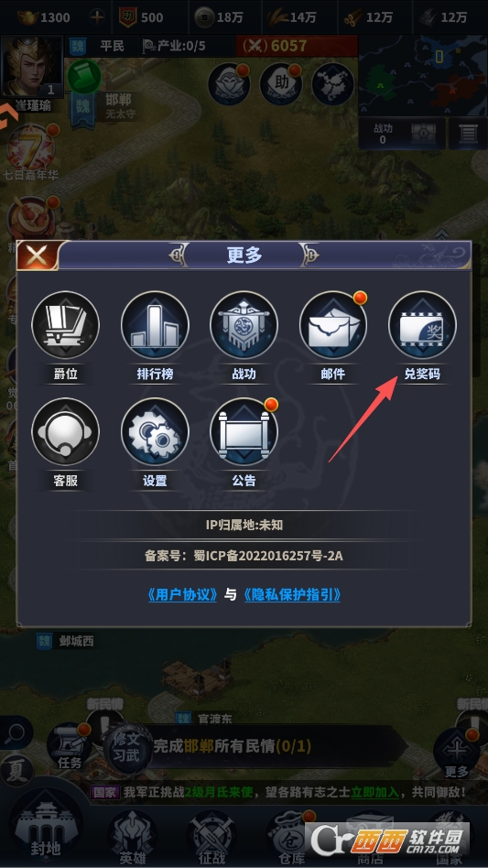Open the 任务 quest icon

point(70,746)
